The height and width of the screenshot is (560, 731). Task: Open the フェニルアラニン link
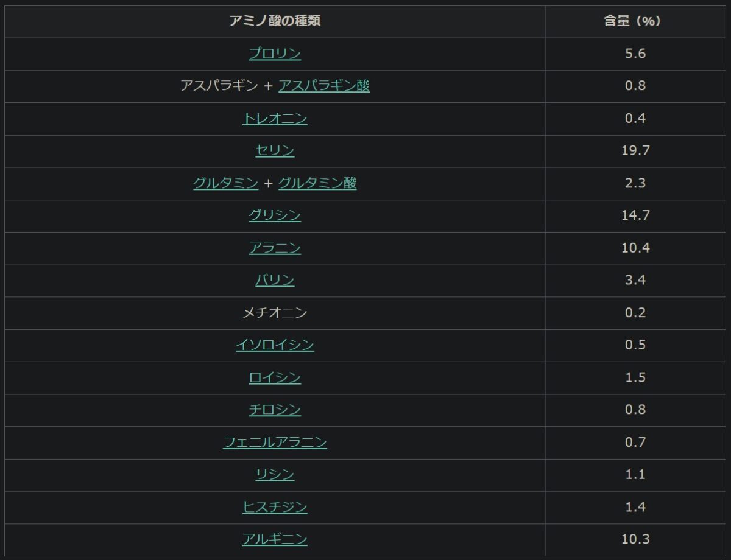tap(275, 442)
